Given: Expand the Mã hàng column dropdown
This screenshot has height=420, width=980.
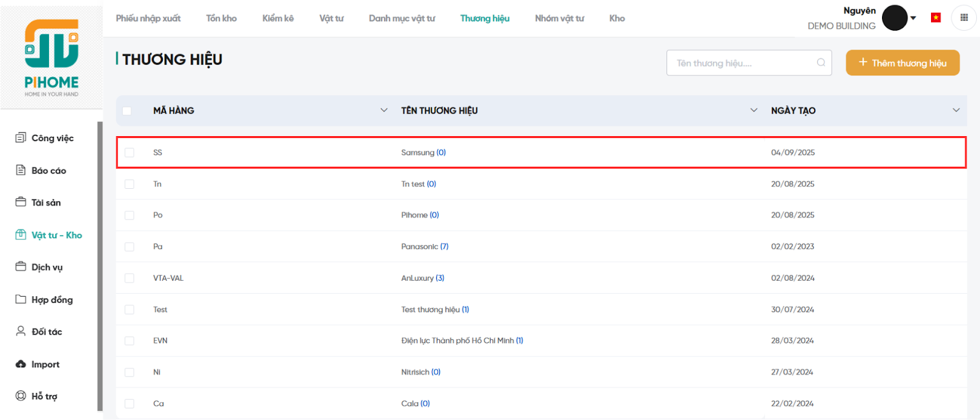Looking at the screenshot, I should coord(384,110).
